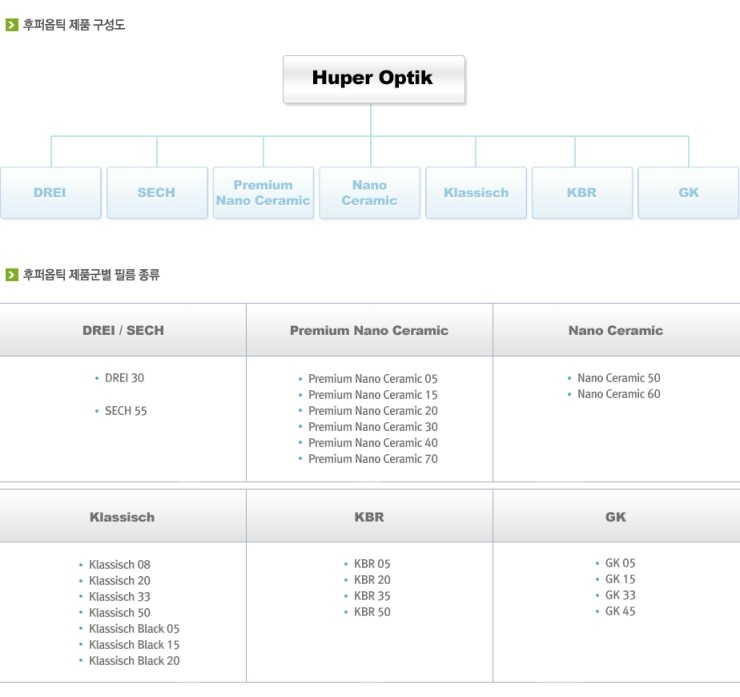Viewport: 740px width, 697px height.
Task: Click the KBR table header
Action: click(x=369, y=517)
